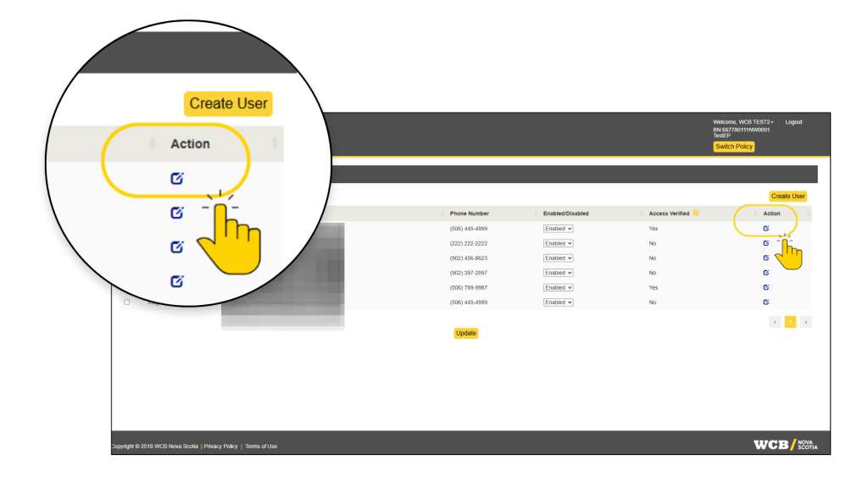Click the edit icon for the (506) 789-9987 row

(x=766, y=288)
